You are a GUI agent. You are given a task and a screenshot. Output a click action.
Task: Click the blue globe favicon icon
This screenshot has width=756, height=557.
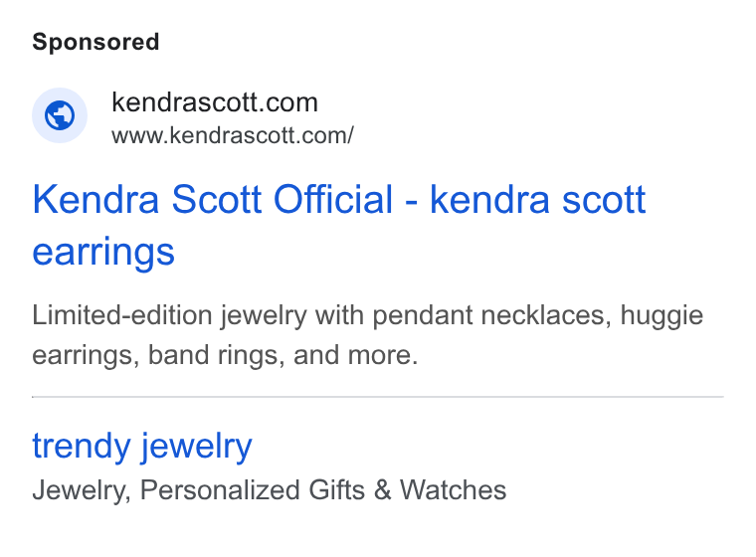(x=60, y=115)
